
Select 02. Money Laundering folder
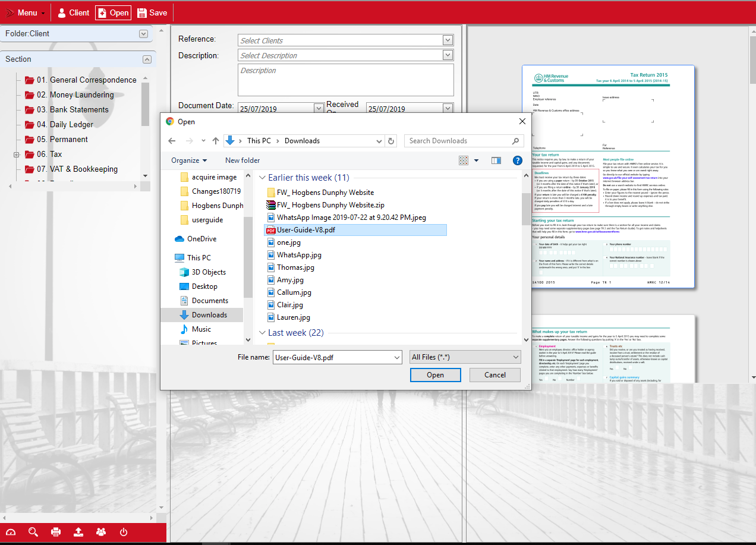point(70,94)
